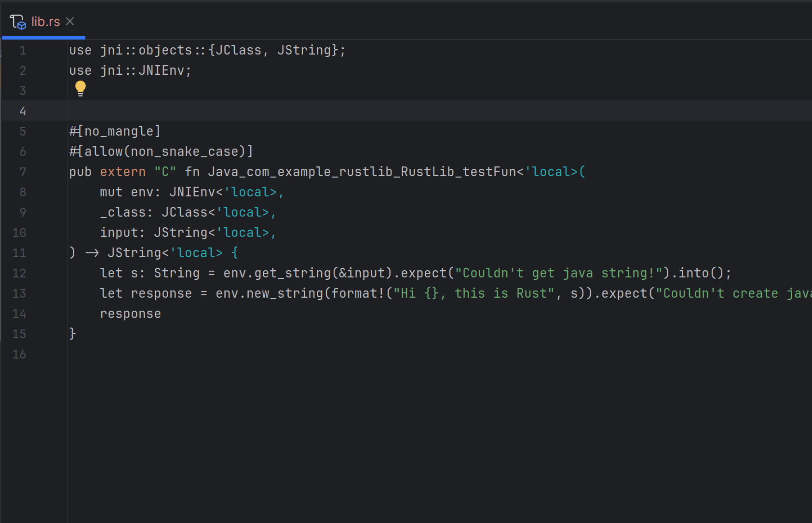Select the lib.rs tab
The height and width of the screenshot is (523, 812).
pos(43,21)
